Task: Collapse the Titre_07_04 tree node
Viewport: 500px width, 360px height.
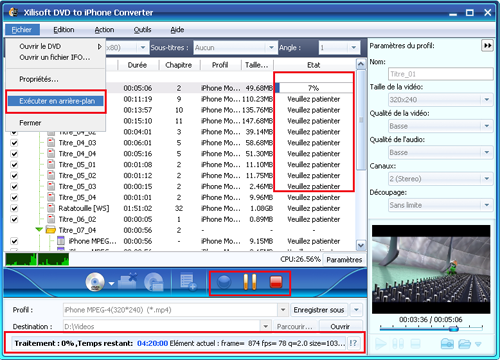Action: [x=39, y=230]
